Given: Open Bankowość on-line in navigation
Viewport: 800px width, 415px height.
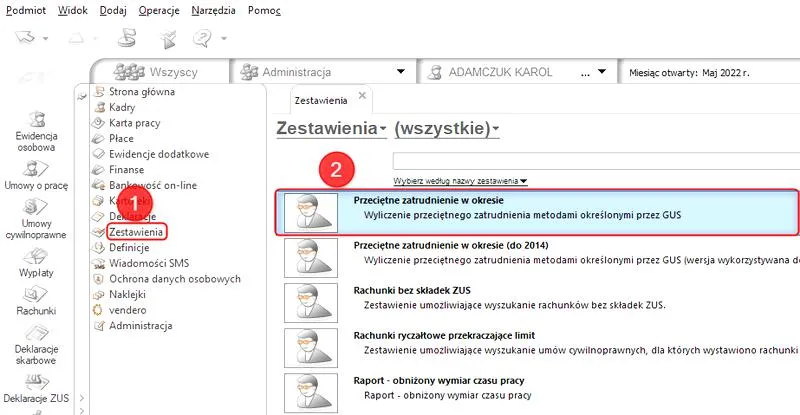Looking at the screenshot, I should click(x=153, y=185).
